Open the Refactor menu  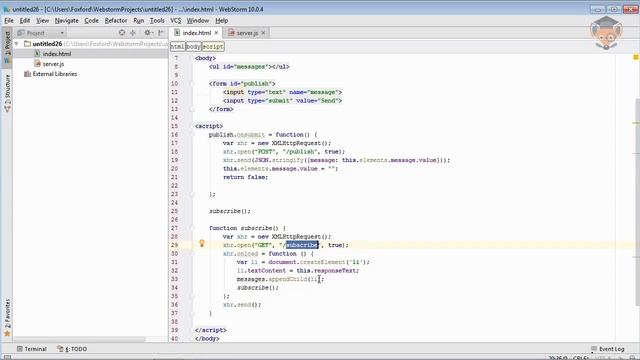click(x=116, y=20)
